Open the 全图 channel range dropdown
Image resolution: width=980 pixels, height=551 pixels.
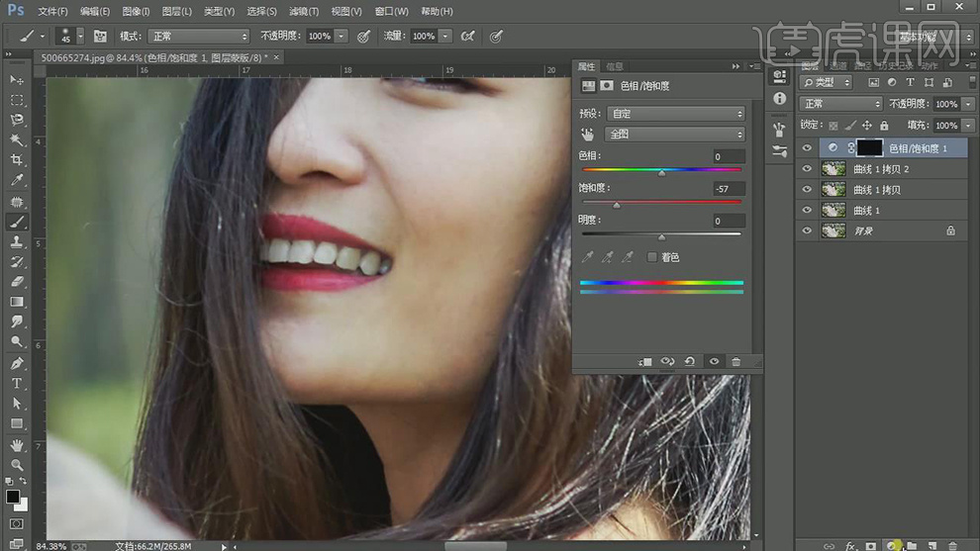(x=676, y=135)
